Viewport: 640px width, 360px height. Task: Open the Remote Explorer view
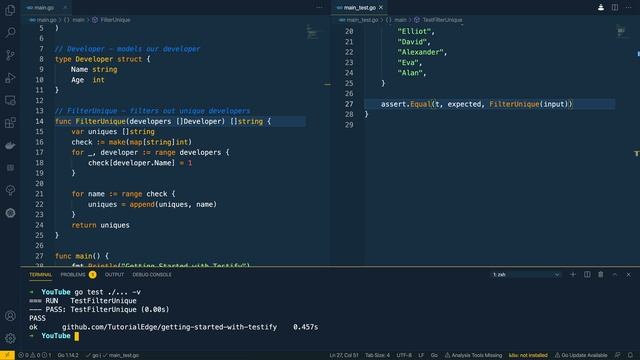click(x=10, y=100)
